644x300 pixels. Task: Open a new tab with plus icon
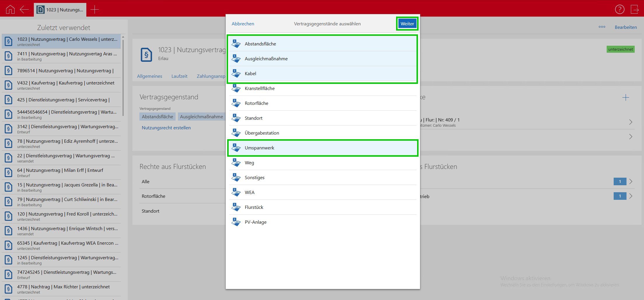[94, 10]
